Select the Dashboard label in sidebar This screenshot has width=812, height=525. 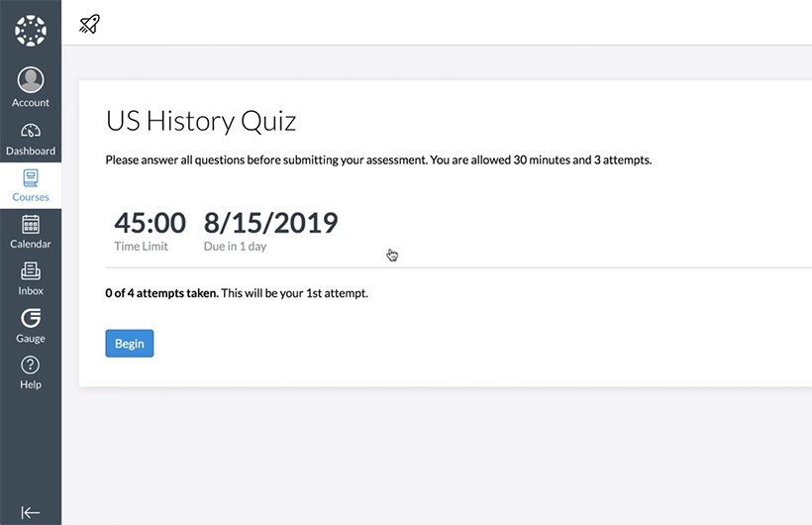(31, 151)
